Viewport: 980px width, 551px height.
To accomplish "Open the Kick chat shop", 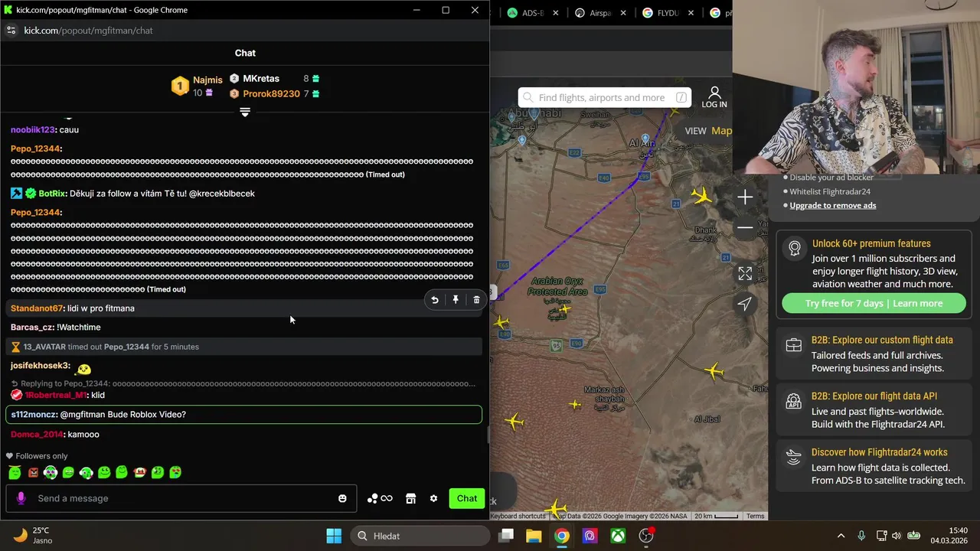I will [410, 498].
